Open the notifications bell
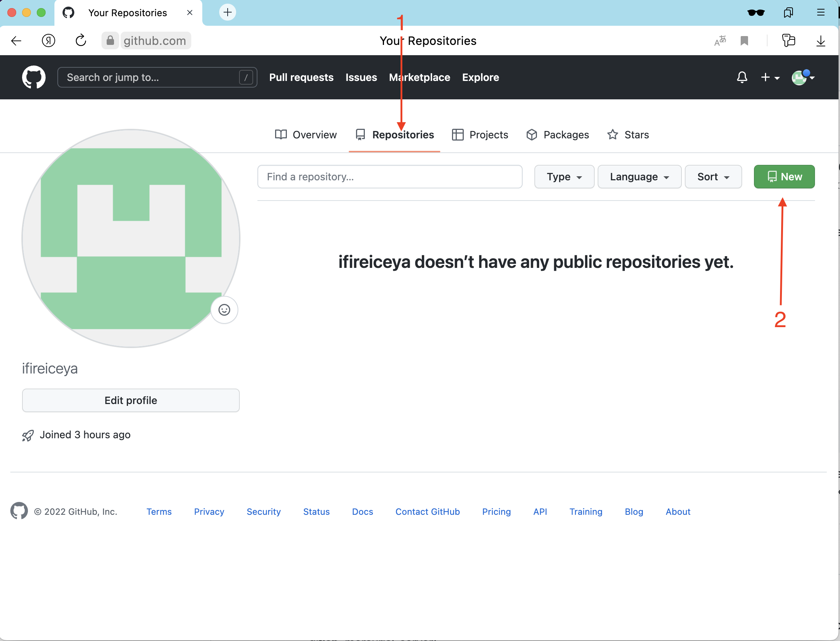Viewport: 840px width, 641px height. (x=742, y=77)
